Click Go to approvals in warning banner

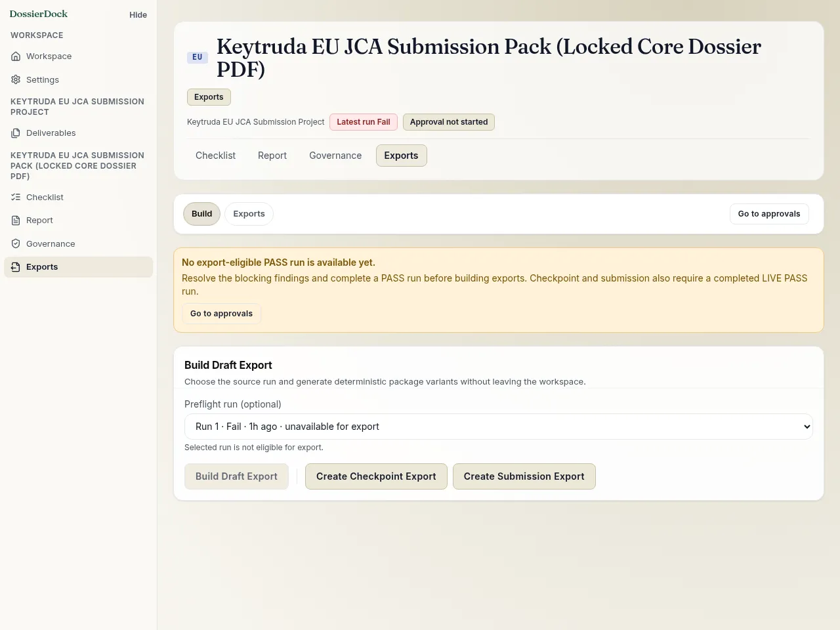click(x=221, y=314)
